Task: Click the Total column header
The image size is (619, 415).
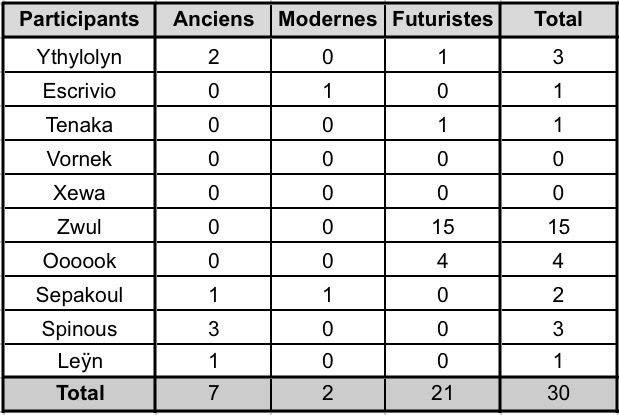Action: (559, 19)
